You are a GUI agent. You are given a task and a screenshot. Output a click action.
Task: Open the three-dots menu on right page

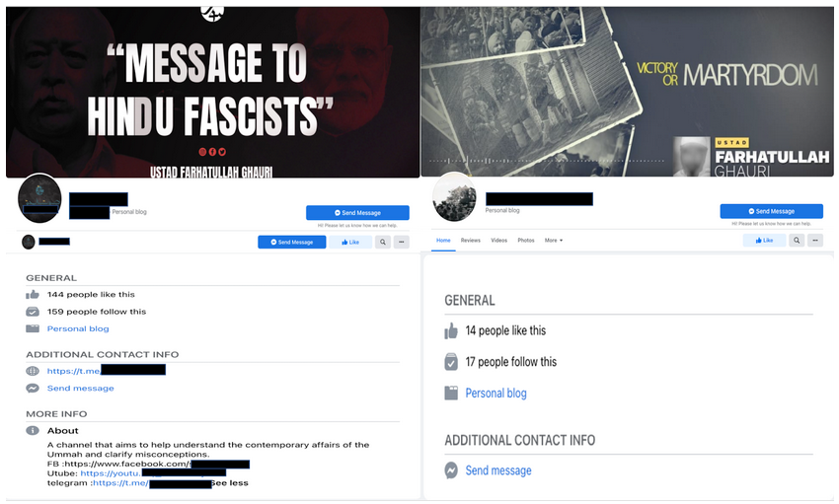[x=815, y=241]
